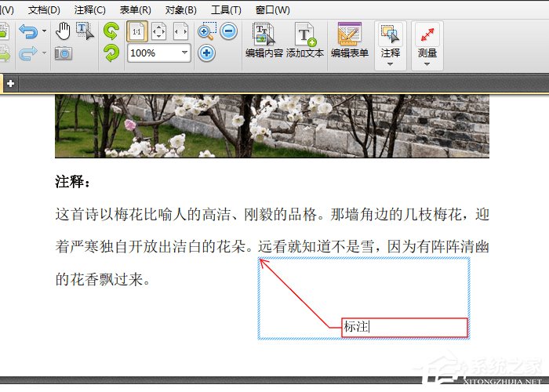Click the line starting 着严寒独自开放
This screenshot has width=549, height=392.
272,247
